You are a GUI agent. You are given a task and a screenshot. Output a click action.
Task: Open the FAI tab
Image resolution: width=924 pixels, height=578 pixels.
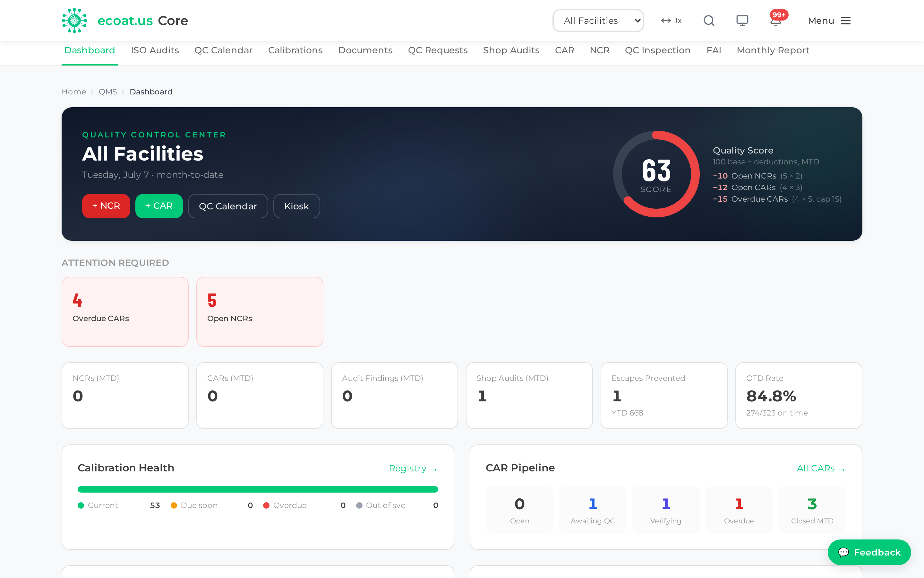pyautogui.click(x=714, y=50)
